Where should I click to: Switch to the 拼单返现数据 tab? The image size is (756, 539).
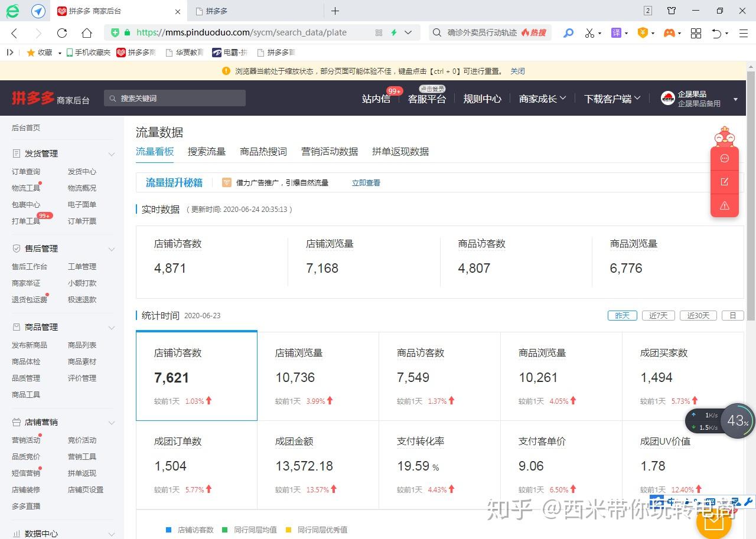(x=400, y=152)
